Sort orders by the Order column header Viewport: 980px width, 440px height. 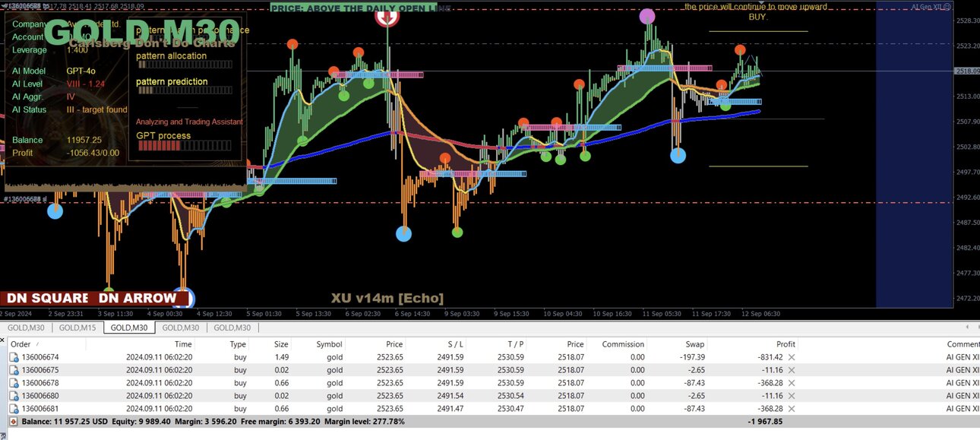[21, 344]
